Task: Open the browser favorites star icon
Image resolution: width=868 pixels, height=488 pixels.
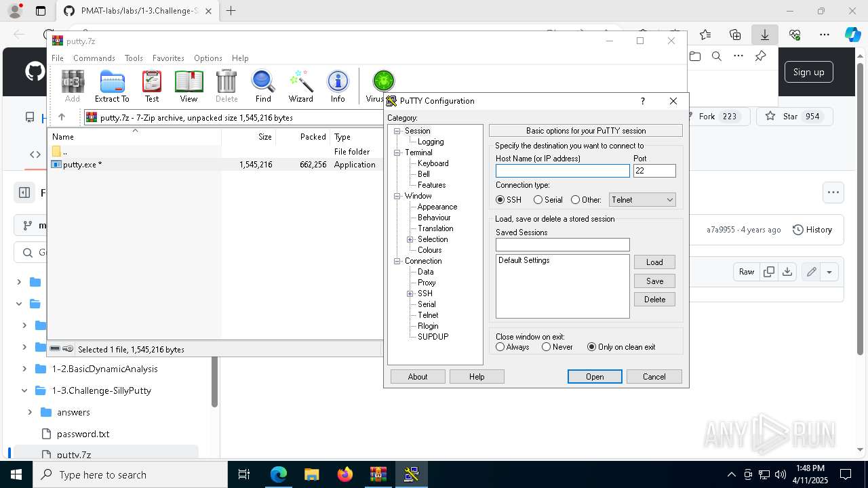Action: pyautogui.click(x=705, y=35)
